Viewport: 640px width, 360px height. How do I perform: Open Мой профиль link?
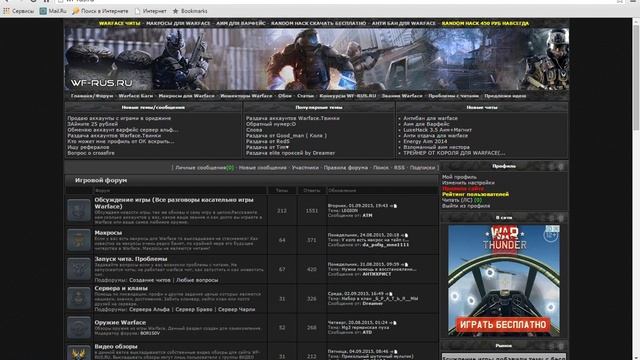tap(459, 177)
